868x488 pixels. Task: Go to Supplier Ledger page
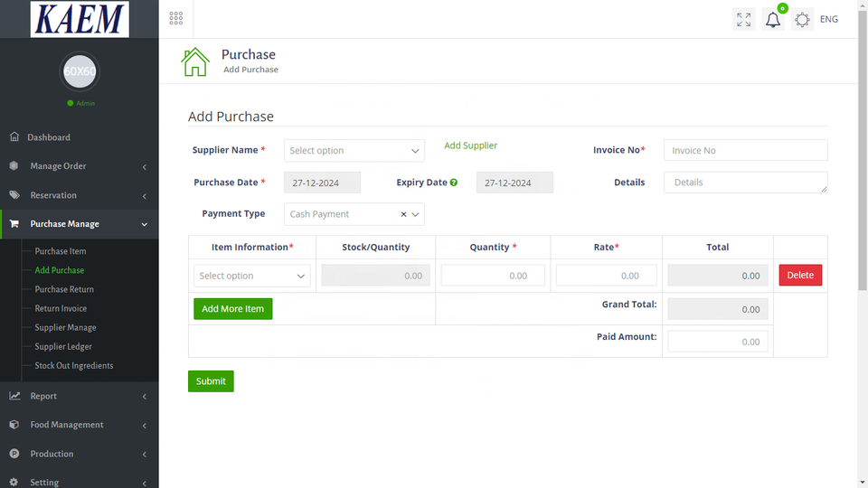click(x=63, y=347)
